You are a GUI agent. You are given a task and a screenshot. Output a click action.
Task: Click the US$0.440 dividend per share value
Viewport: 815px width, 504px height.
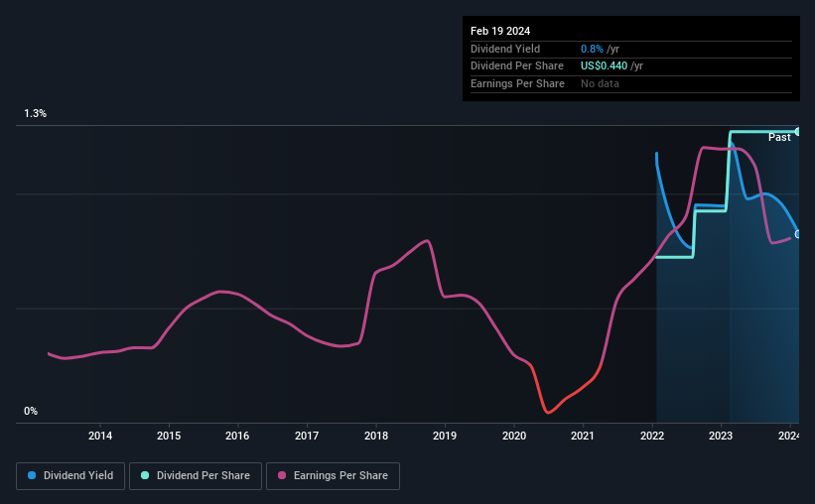pyautogui.click(x=604, y=66)
